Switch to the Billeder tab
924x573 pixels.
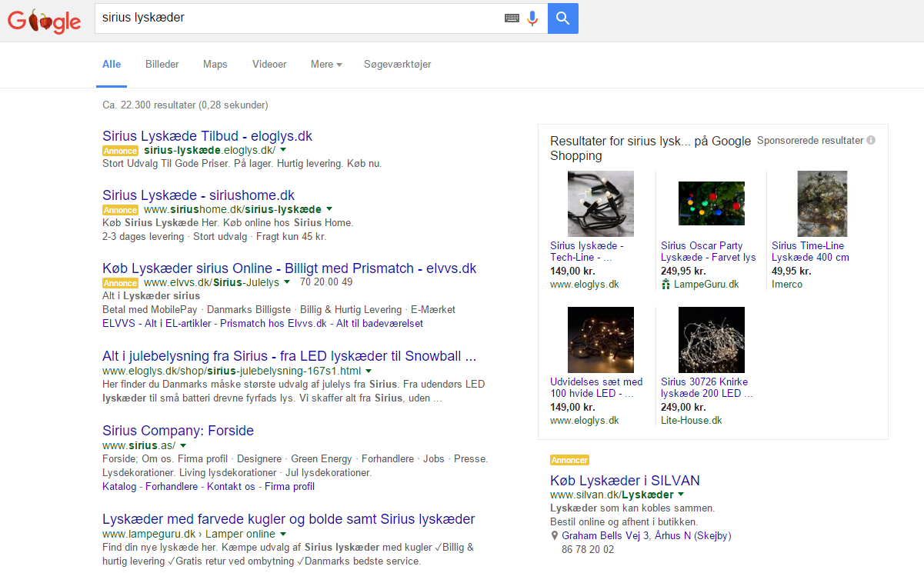click(x=162, y=65)
